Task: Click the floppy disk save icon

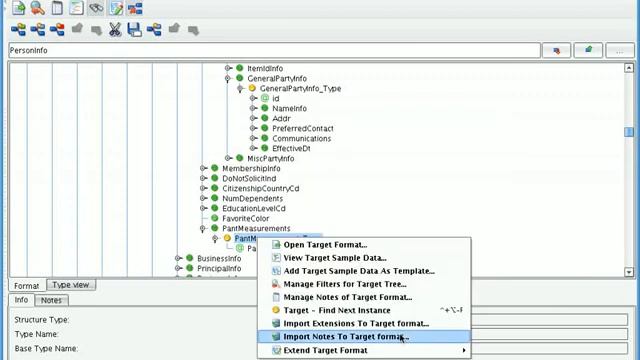Action: [x=135, y=29]
